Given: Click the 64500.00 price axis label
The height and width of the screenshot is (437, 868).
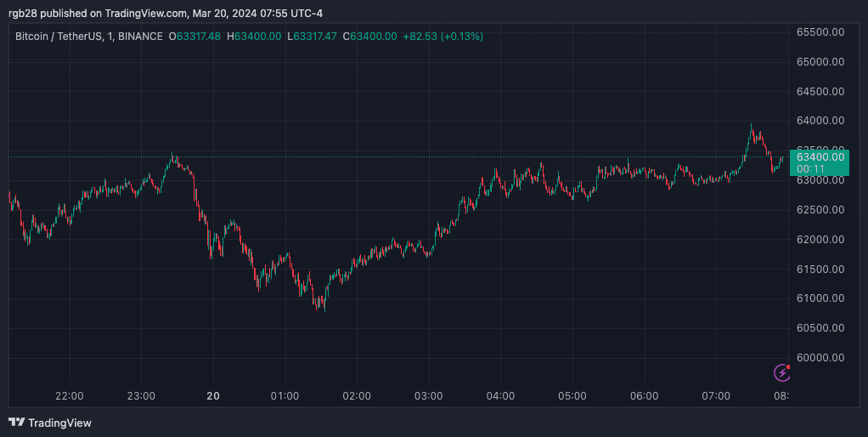Looking at the screenshot, I should point(820,91).
